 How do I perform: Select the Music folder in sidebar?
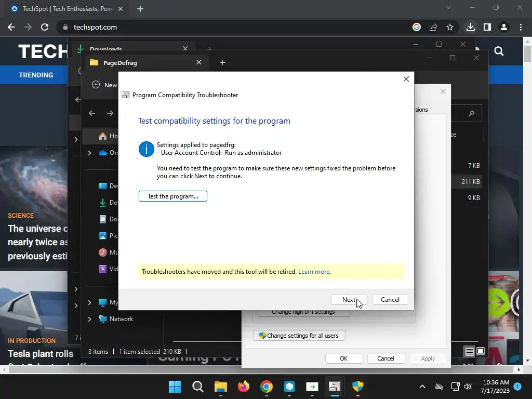108,252
